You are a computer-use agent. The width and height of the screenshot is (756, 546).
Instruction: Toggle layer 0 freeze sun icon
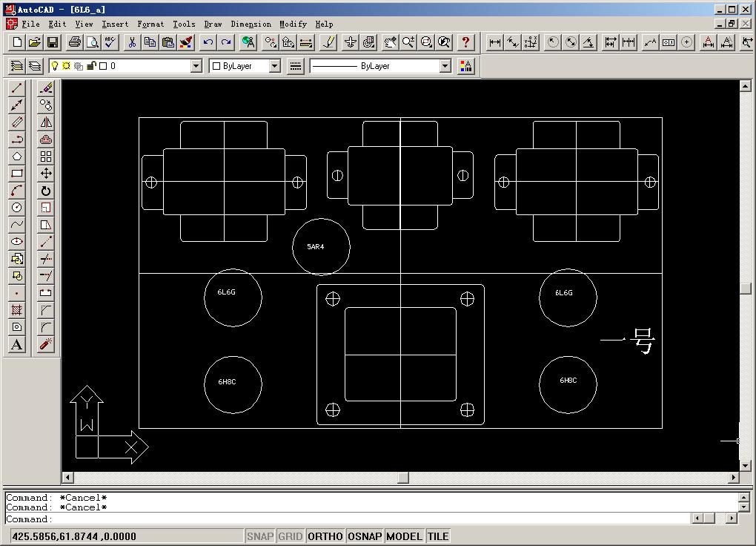point(67,66)
